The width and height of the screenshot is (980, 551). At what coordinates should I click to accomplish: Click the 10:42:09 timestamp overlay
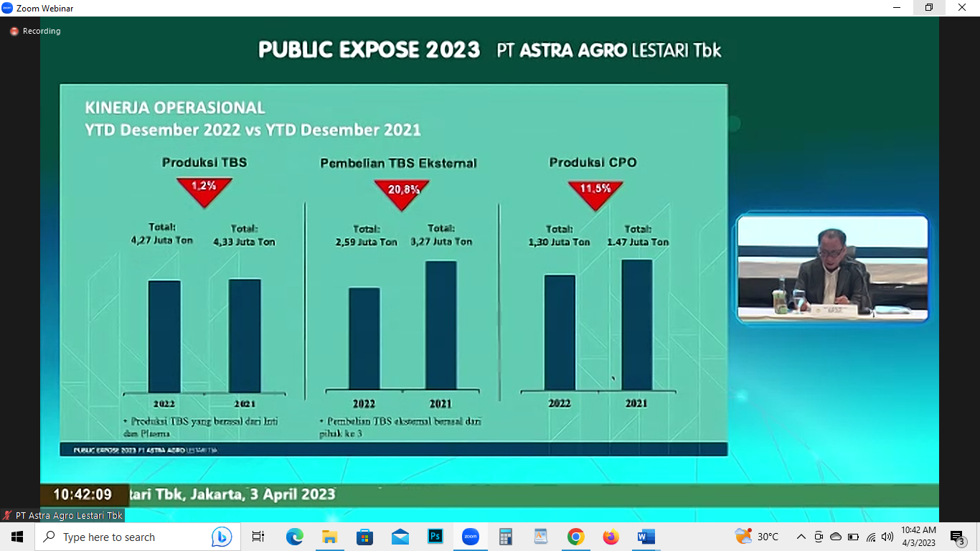(83, 494)
